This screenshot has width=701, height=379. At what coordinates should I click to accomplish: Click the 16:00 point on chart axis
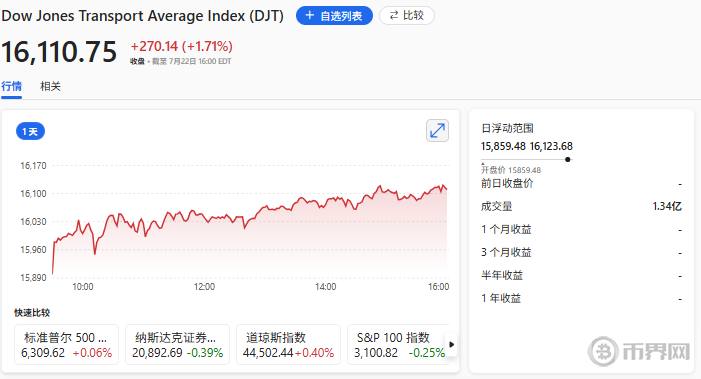tap(439, 286)
